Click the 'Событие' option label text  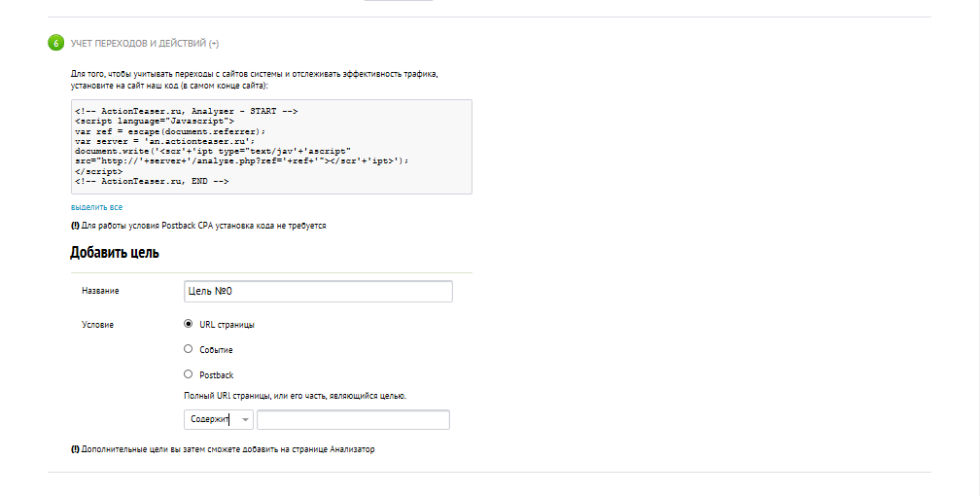216,350
